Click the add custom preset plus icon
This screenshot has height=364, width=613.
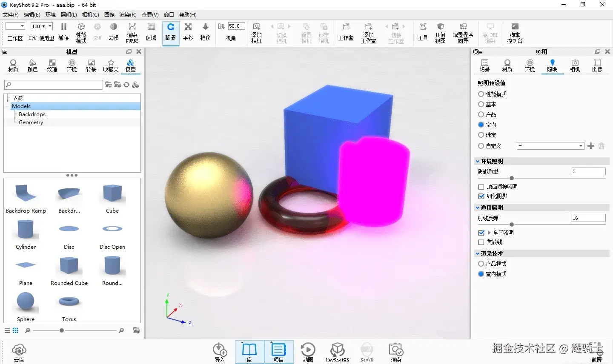point(590,146)
